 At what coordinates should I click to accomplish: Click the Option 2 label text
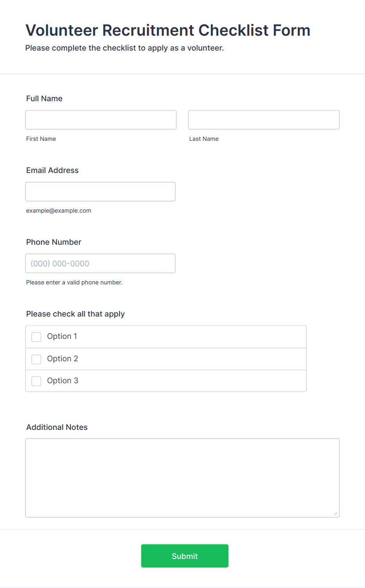(x=62, y=359)
